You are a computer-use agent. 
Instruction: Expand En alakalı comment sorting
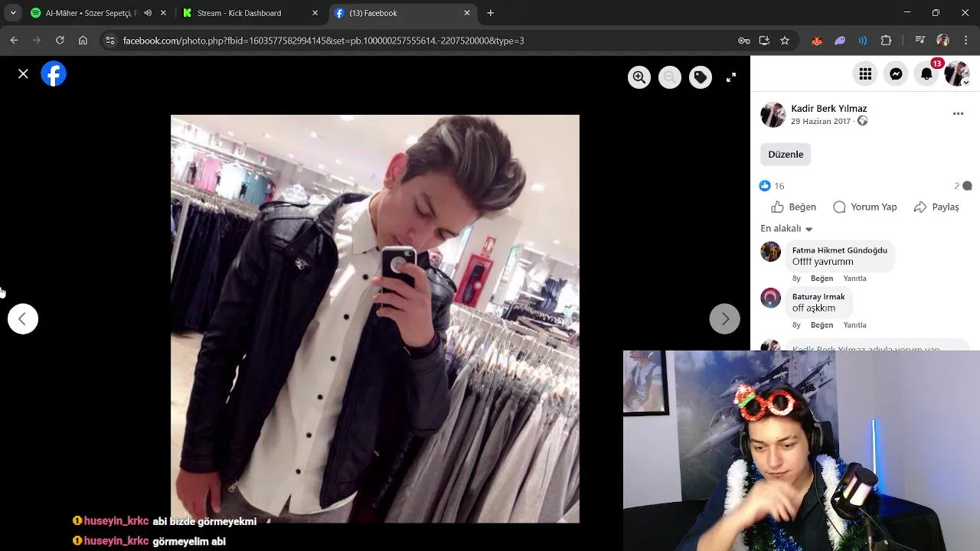coord(786,229)
